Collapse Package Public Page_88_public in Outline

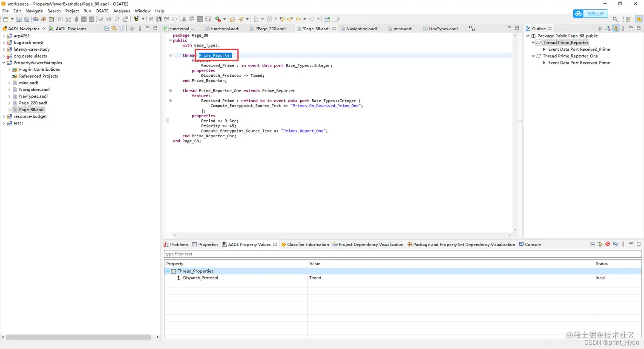click(528, 36)
